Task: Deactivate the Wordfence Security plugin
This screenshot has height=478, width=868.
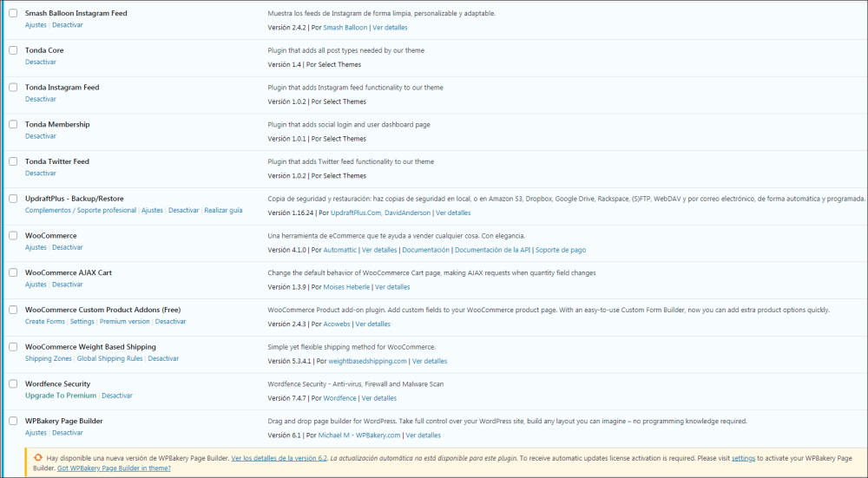Action: tap(117, 396)
